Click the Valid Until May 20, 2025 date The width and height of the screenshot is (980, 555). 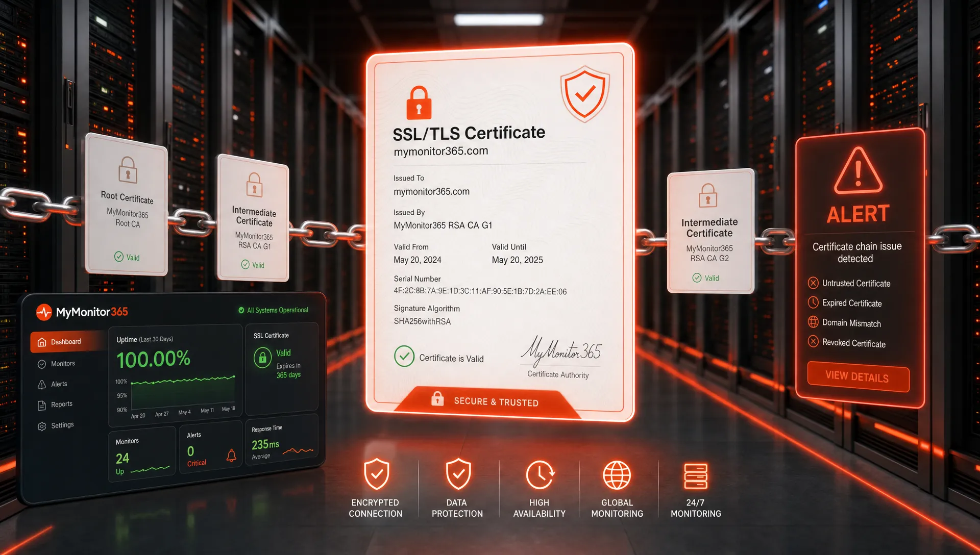point(517,260)
